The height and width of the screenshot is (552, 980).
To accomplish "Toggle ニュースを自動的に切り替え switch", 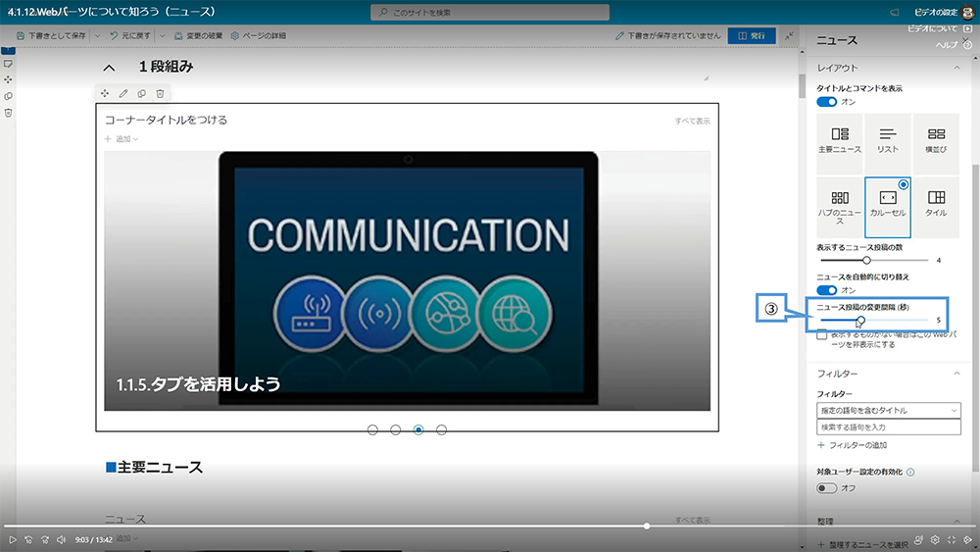I will pos(826,290).
